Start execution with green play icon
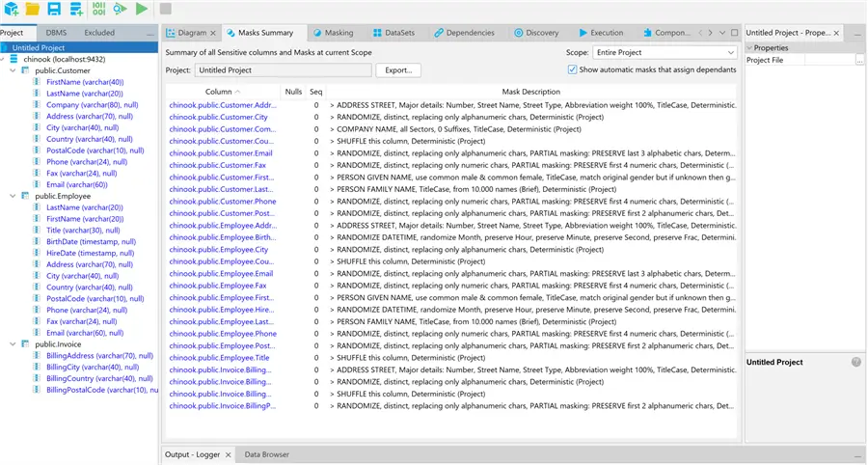 142,9
